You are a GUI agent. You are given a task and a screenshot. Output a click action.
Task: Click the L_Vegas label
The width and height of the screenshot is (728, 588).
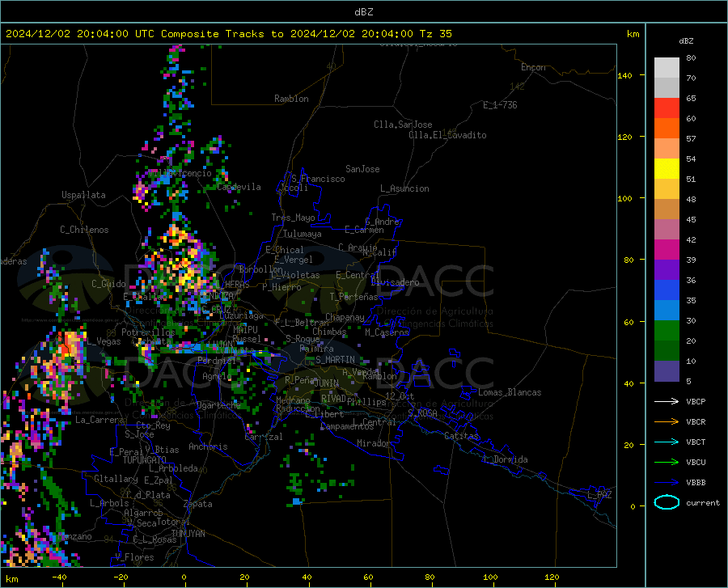click(104, 341)
